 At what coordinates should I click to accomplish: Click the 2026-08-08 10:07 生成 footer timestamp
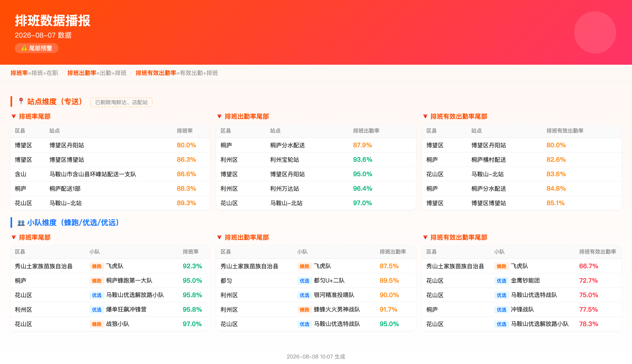coord(316,357)
